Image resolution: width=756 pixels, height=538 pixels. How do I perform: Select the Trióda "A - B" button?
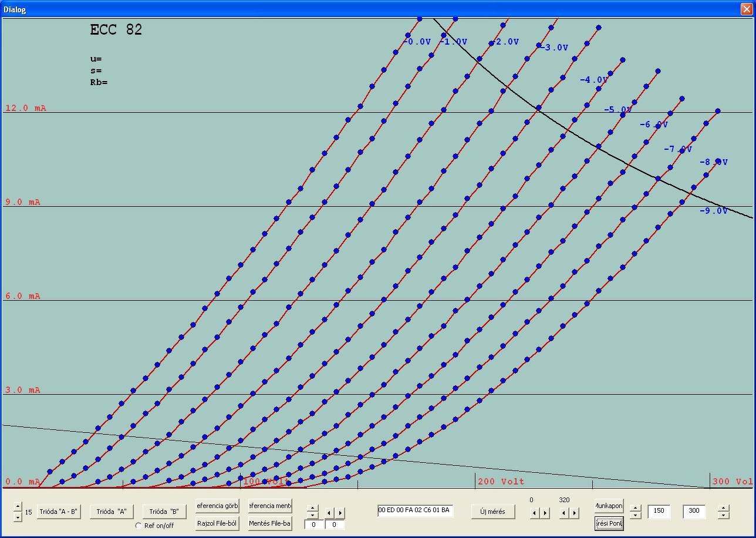pyautogui.click(x=59, y=512)
